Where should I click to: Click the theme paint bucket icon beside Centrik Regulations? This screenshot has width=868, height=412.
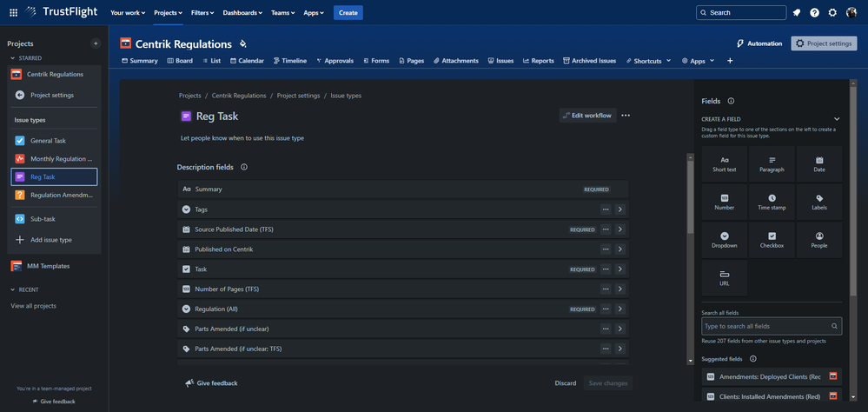pos(242,43)
